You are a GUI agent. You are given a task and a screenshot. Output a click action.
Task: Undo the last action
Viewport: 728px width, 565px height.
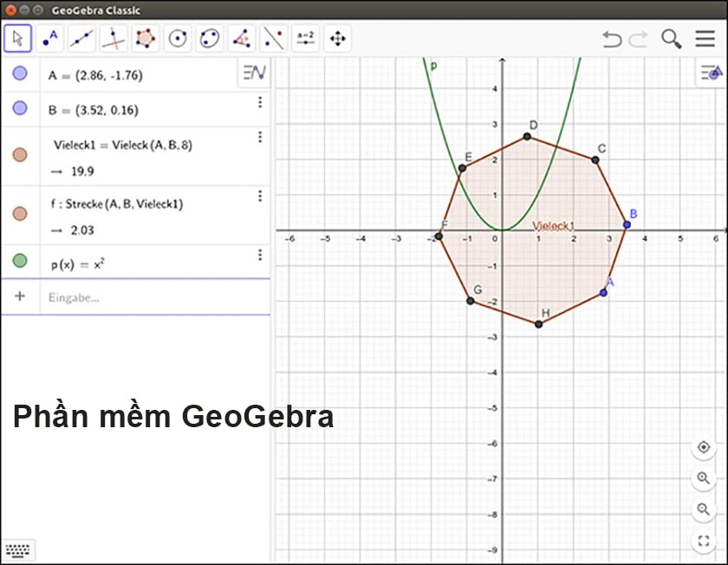[612, 39]
